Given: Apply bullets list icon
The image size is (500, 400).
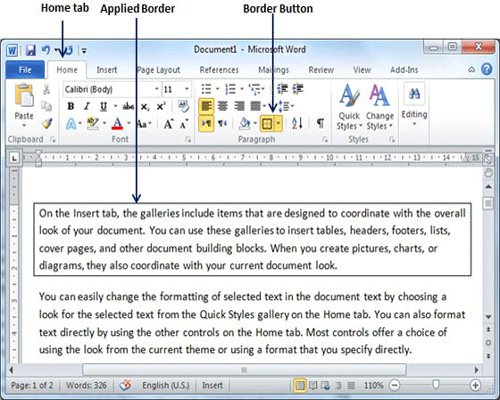Looking at the screenshot, I should [x=206, y=89].
